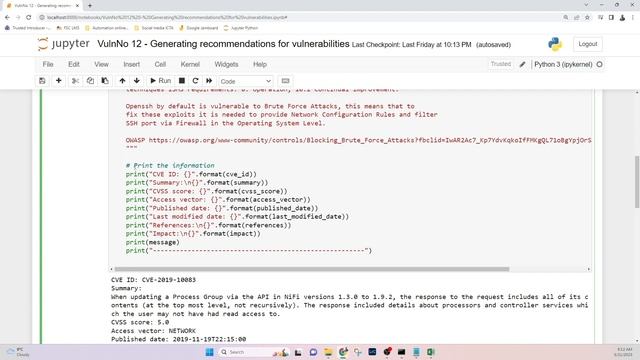The image size is (640, 360).
Task: Click the page vertical scrollbar thumb
Action: tap(637, 182)
